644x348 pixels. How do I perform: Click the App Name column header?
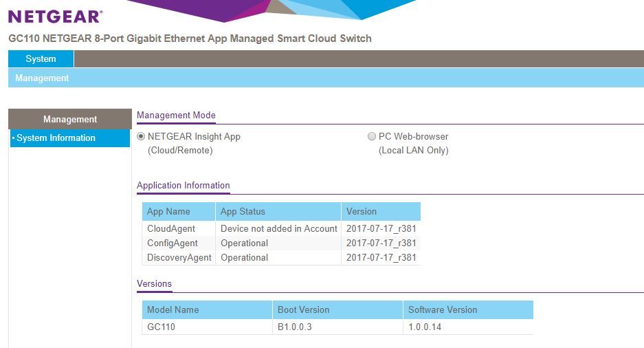(x=179, y=212)
